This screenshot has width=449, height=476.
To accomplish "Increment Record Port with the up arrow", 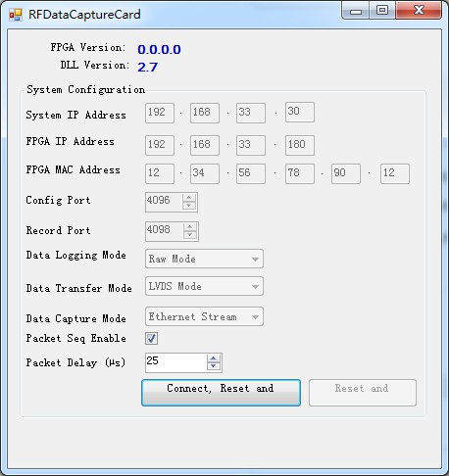I will [190, 227].
